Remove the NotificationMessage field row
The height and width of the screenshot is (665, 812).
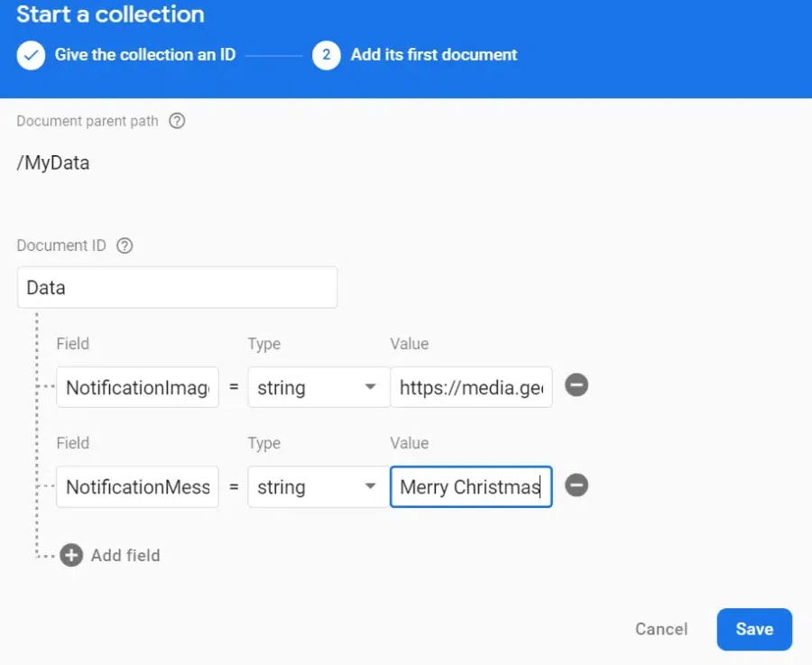tap(577, 485)
